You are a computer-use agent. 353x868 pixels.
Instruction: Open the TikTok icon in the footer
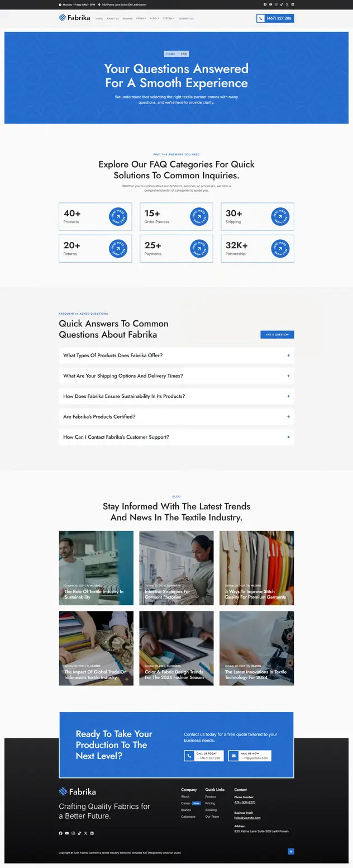79,833
